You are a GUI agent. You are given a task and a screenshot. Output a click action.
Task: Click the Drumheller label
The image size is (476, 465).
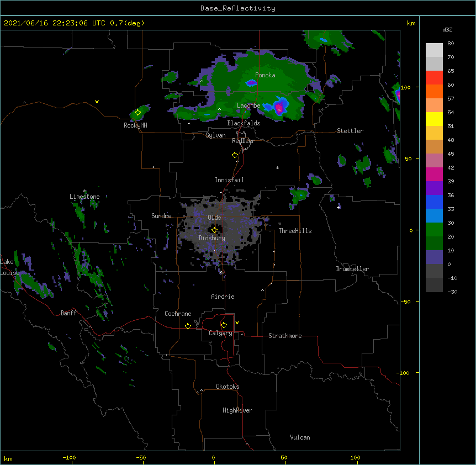pos(352,269)
